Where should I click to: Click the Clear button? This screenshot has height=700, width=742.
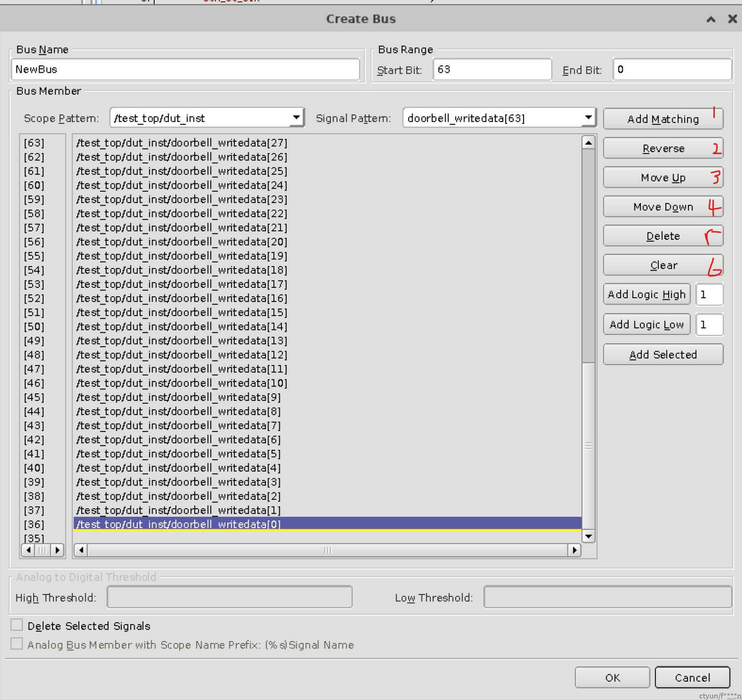coord(663,265)
